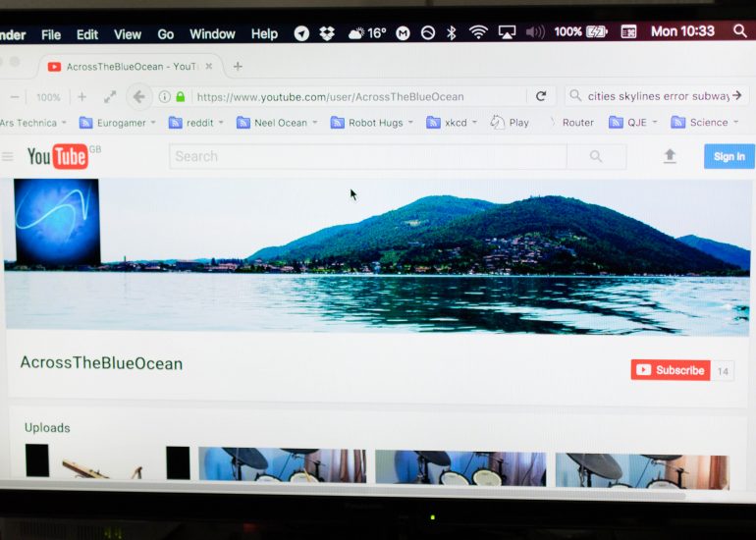Click the 100% battery status icon
The image size is (756, 540).
[580, 31]
